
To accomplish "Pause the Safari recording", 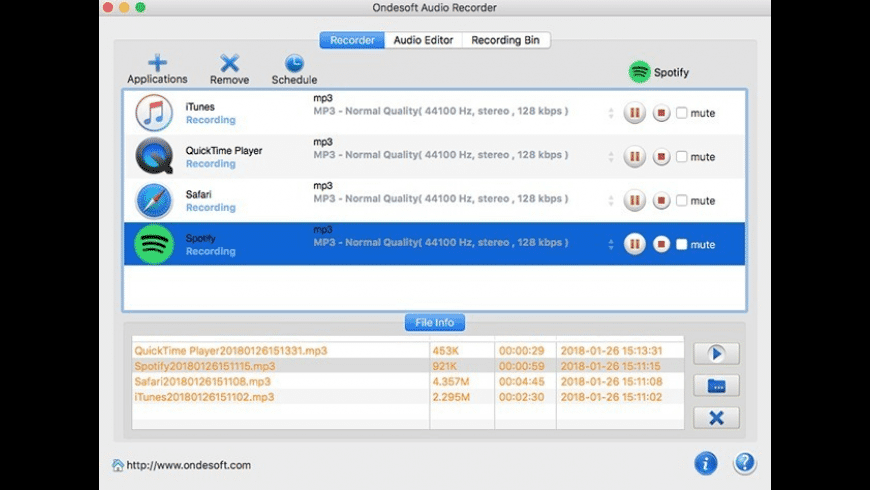I will coord(635,200).
